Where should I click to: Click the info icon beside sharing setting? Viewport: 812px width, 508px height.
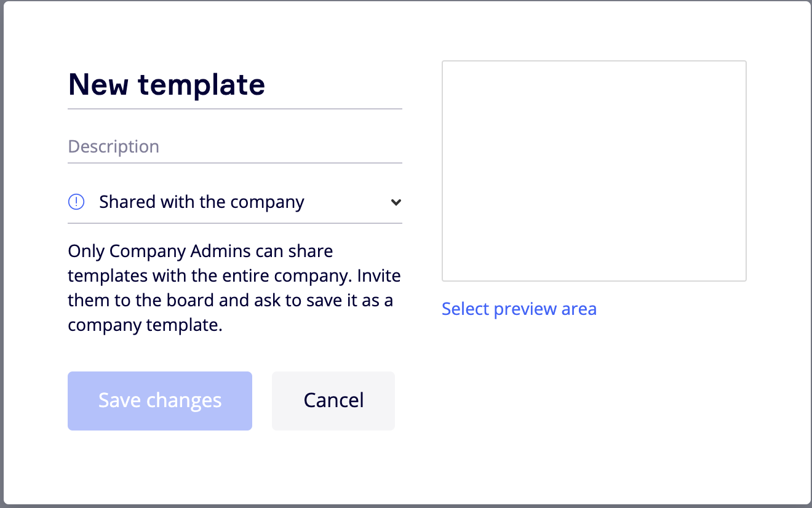tap(76, 202)
